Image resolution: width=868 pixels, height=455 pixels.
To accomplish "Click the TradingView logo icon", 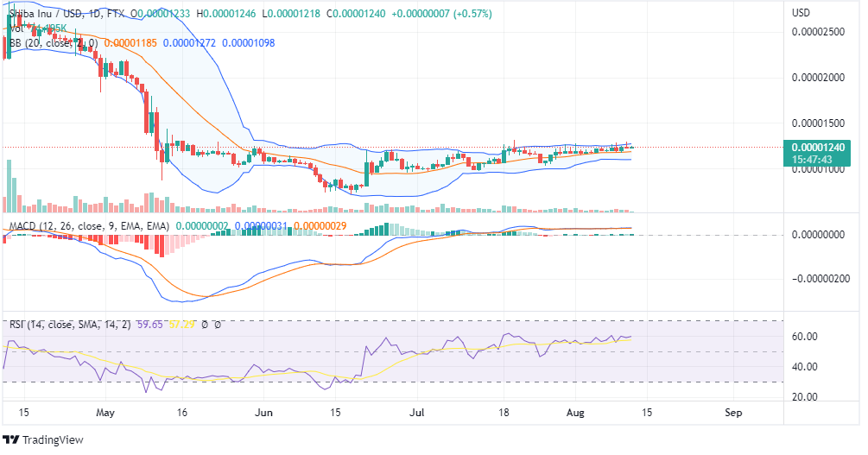I will tap(11, 440).
